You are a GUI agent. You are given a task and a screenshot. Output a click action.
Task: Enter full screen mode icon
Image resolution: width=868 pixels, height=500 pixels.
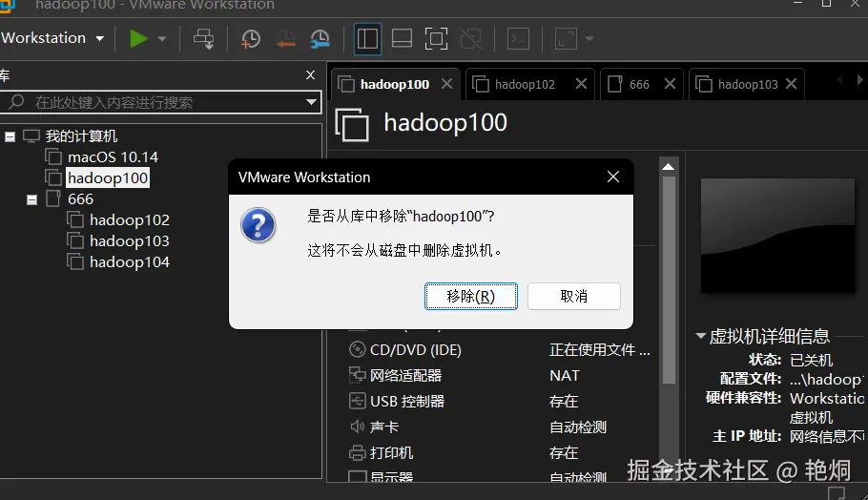[436, 39]
